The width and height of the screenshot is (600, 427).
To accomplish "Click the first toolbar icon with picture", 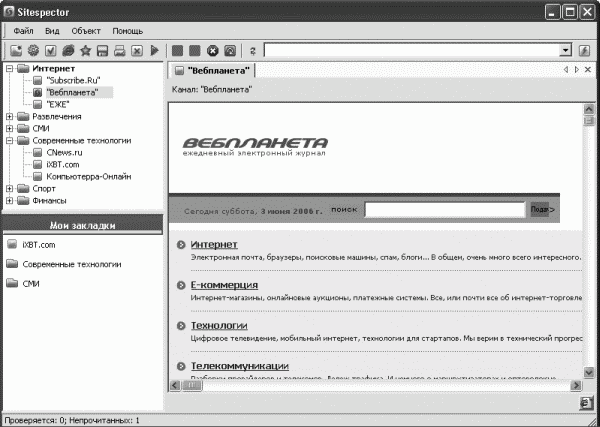I will (x=16, y=51).
